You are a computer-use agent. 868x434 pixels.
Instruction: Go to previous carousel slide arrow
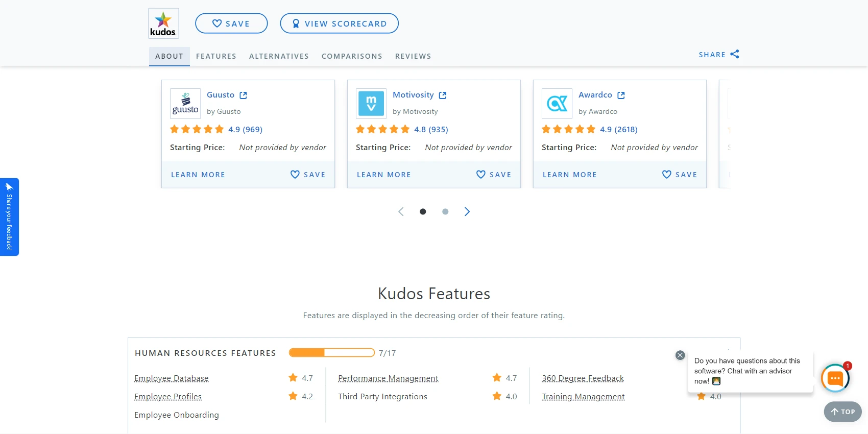[x=401, y=211]
